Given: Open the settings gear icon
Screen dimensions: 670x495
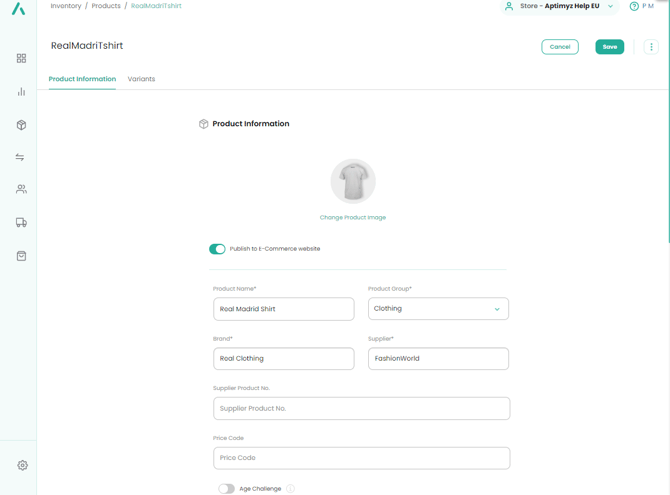Looking at the screenshot, I should (x=22, y=465).
